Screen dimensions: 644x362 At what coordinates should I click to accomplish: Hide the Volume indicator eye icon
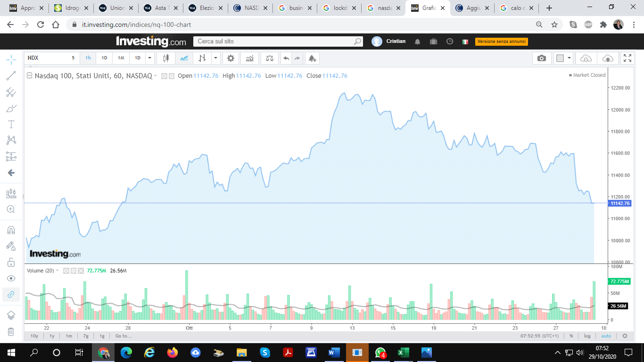tap(66, 271)
